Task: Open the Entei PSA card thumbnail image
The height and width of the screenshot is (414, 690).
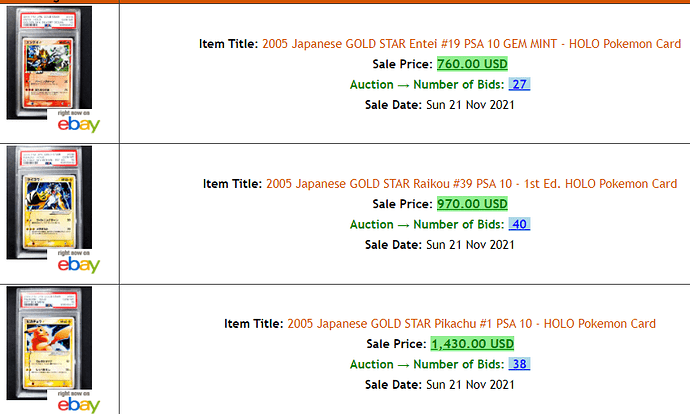Action: click(x=49, y=62)
